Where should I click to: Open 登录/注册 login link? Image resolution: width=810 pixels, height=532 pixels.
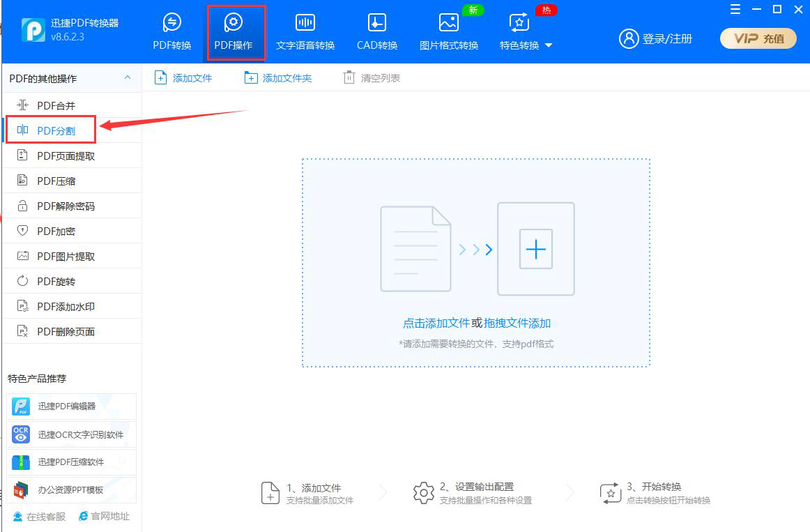667,39
